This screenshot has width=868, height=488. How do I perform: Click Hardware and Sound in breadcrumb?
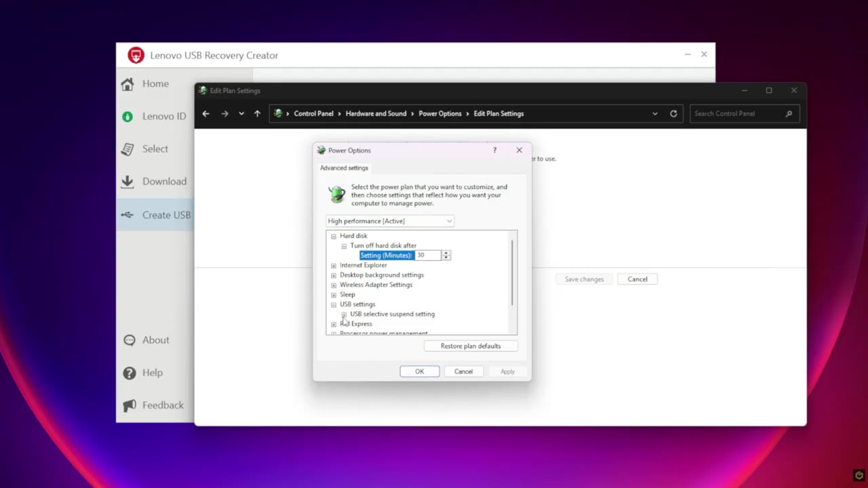coord(376,114)
